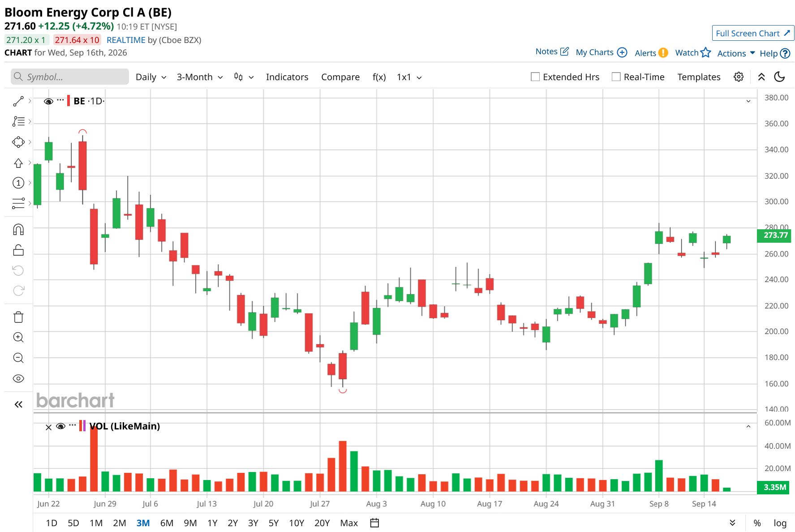The width and height of the screenshot is (795, 532).
Task: Open chart settings gear icon
Action: tap(739, 77)
